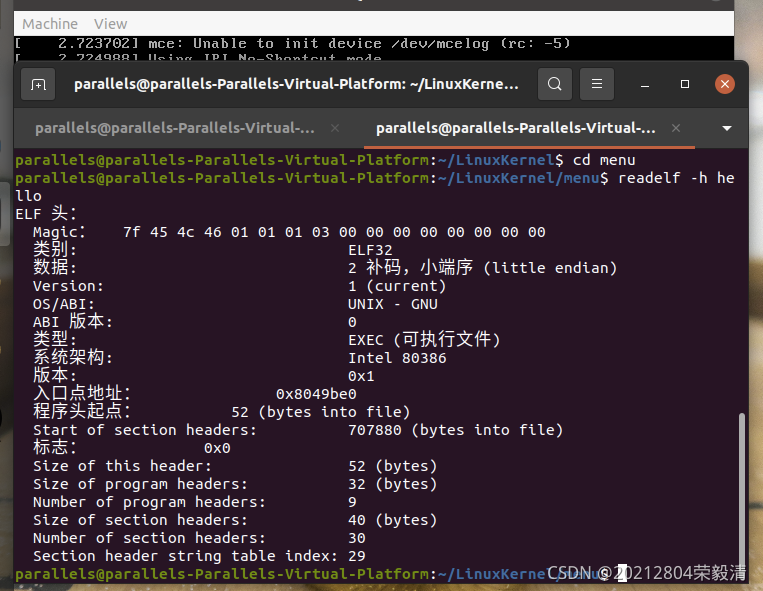Click the Section header string table index line

tap(199, 556)
